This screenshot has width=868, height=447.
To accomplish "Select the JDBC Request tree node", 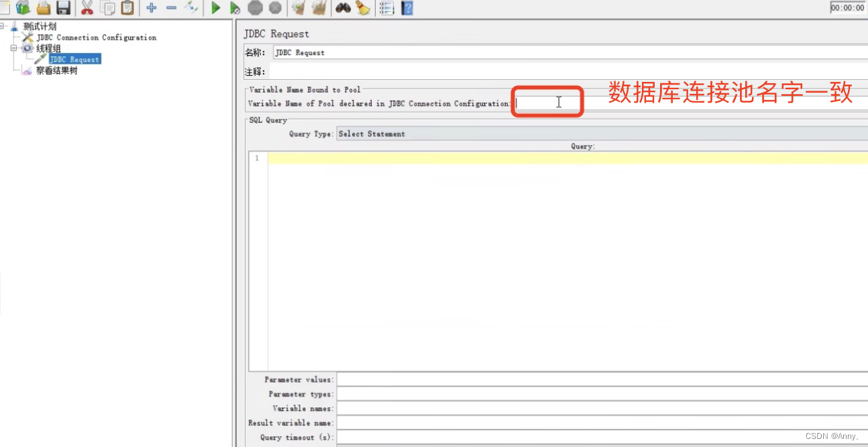I will coord(74,59).
